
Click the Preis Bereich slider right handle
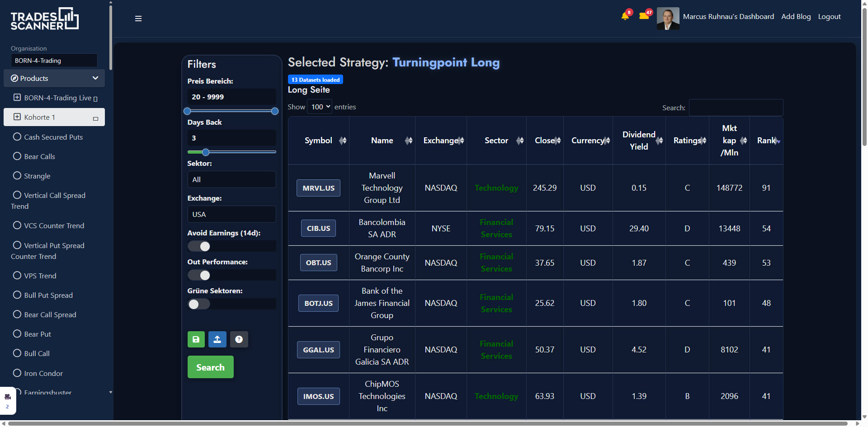pos(274,111)
